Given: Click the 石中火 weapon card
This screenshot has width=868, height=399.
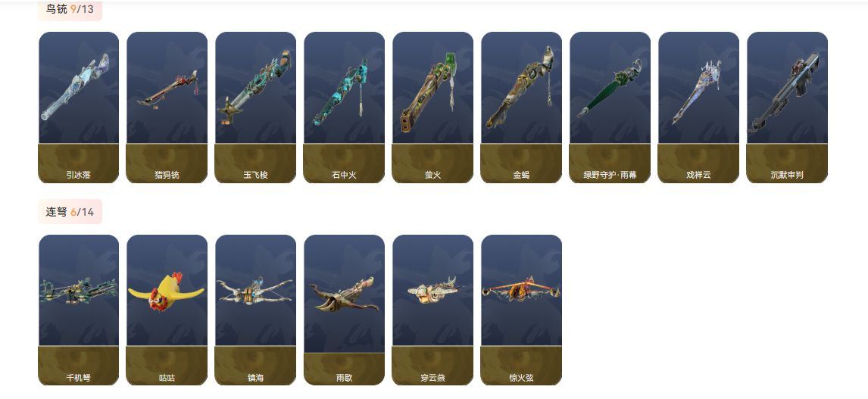Looking at the screenshot, I should pos(345,108).
